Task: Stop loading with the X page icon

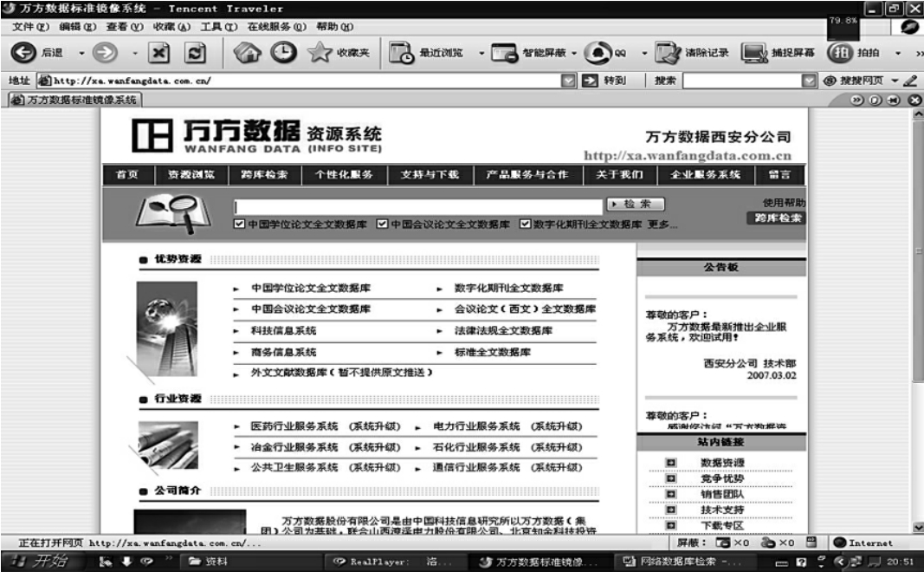Action: pyautogui.click(x=158, y=53)
